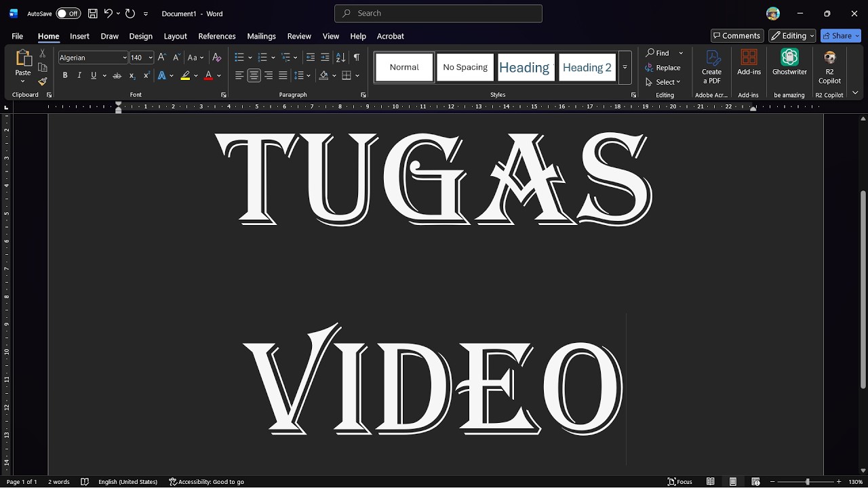Open the R2 Copilot add-in

(829, 66)
